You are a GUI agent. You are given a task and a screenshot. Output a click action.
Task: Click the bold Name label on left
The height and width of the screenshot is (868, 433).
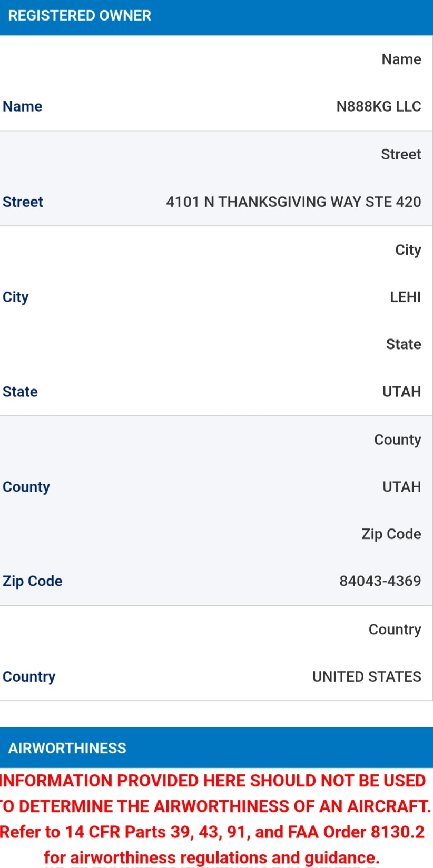pos(23,106)
